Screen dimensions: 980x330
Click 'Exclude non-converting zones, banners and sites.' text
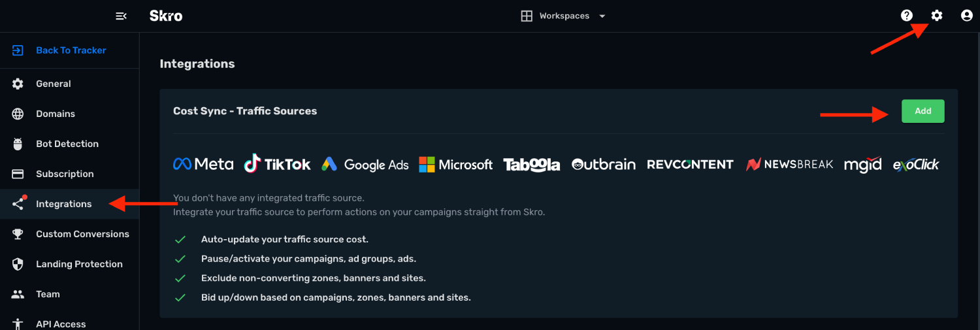tap(314, 278)
